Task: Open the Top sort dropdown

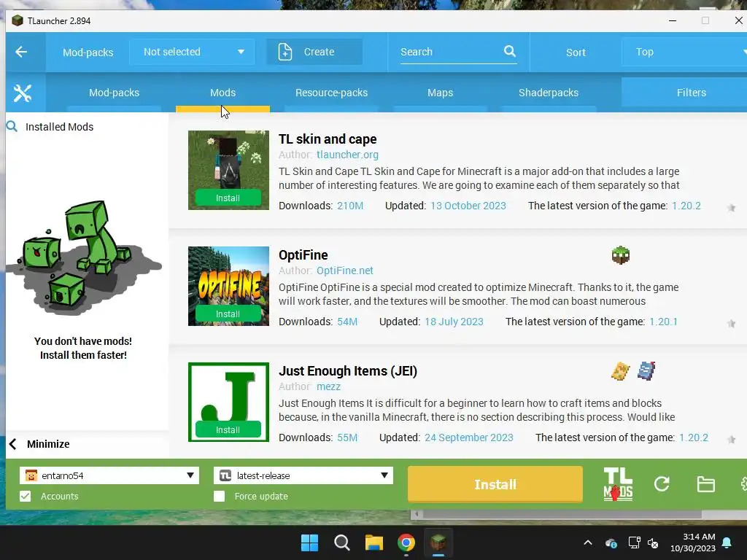Action: [x=684, y=52]
